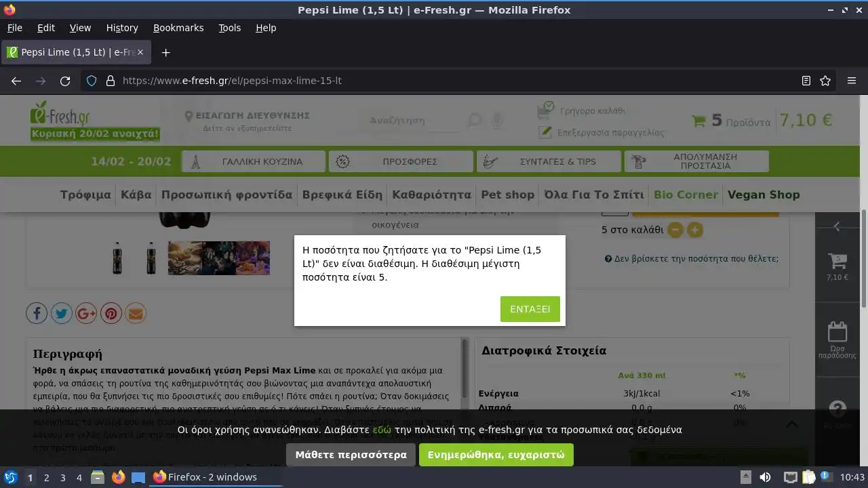Open the Προσωπική φροντίδα category
This screenshot has width=868, height=488.
pos(227,195)
